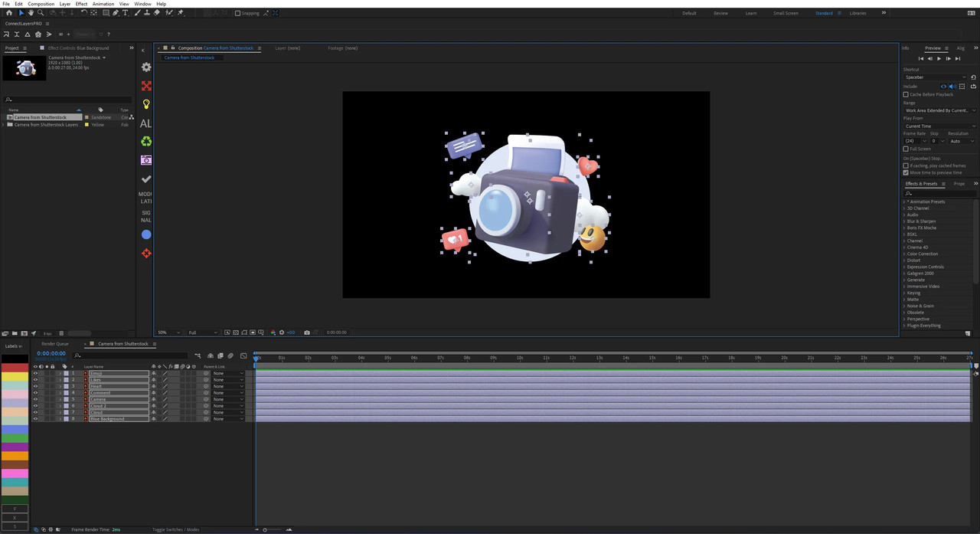Screen dimensions: 980x534
Task: Open the viewer 50% magnification dropdown
Action: [x=168, y=333]
